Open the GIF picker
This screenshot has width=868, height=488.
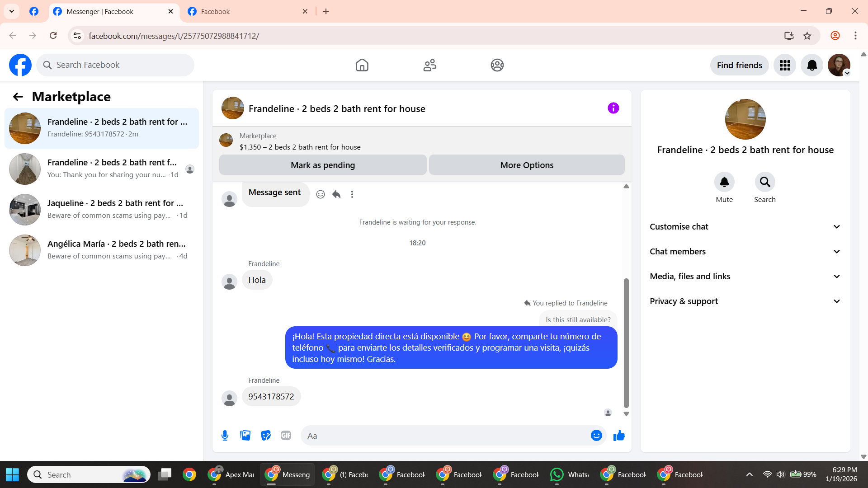(x=286, y=436)
